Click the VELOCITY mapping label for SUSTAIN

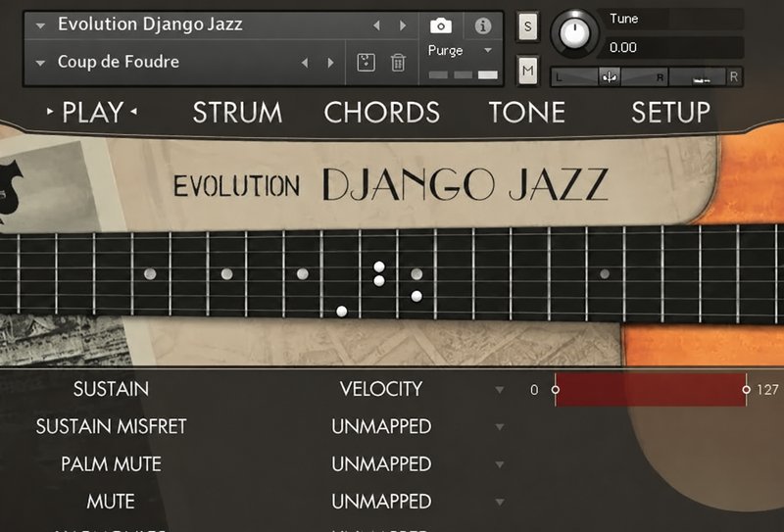tap(381, 389)
